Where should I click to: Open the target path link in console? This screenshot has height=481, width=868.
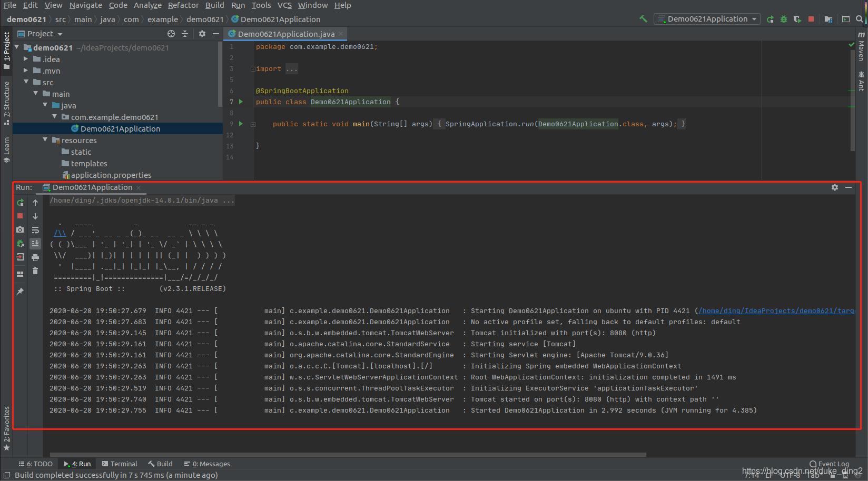[x=777, y=311]
